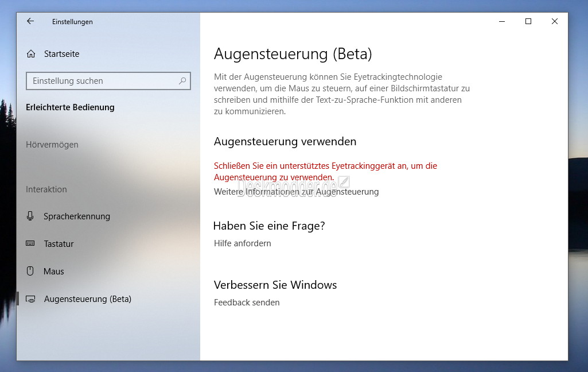Viewport: 588px width, 372px height.
Task: Minimize the Einstellungen window
Action: coord(502,21)
